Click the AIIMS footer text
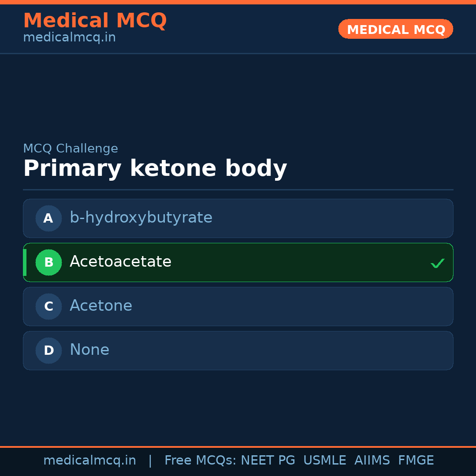The image size is (476, 476). click(x=372, y=460)
